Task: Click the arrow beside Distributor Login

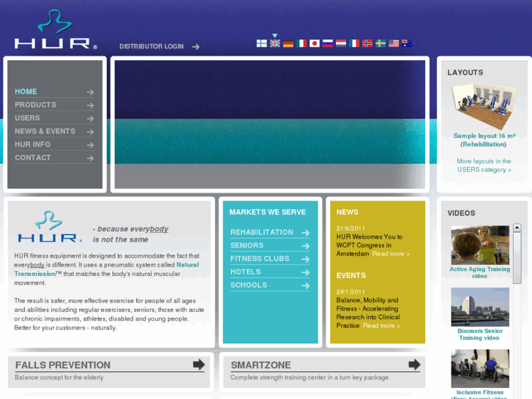Action: pyautogui.click(x=196, y=47)
